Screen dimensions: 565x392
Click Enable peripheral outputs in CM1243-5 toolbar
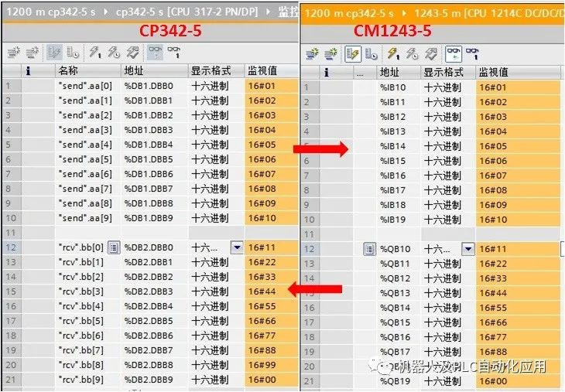tap(431, 54)
